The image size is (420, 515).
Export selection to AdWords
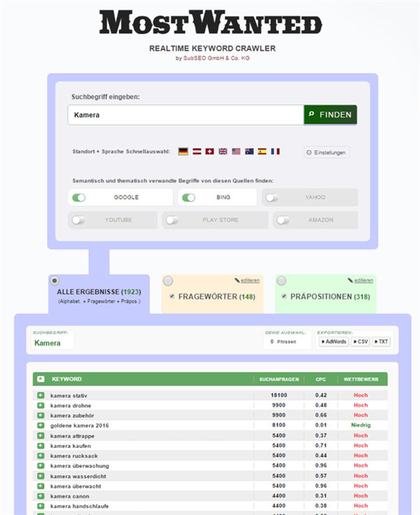tap(334, 342)
